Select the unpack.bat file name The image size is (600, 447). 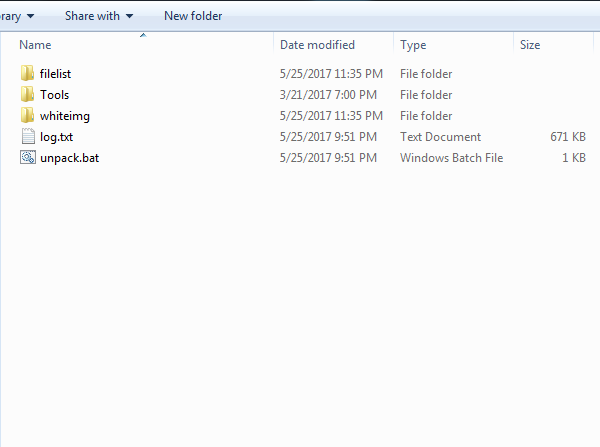[69, 158]
